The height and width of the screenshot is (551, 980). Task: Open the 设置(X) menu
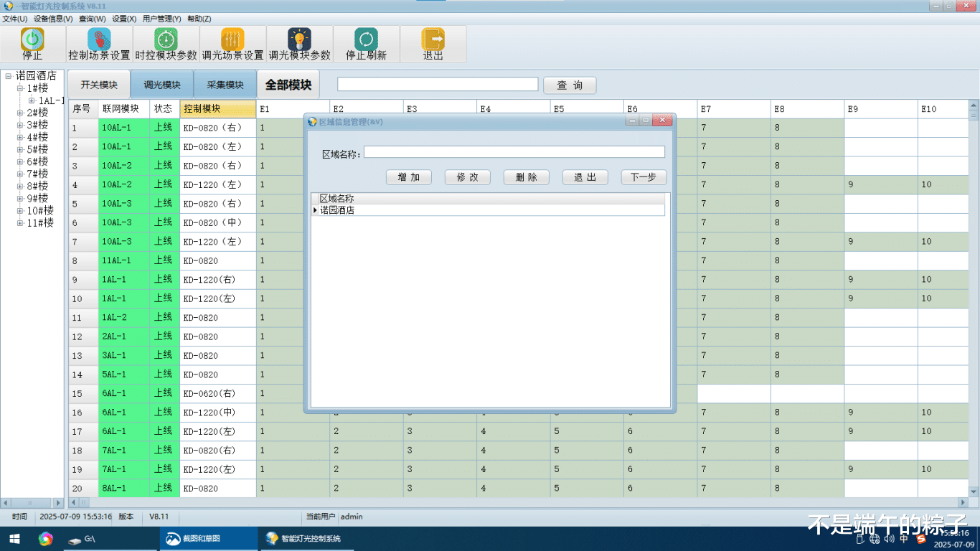click(x=124, y=19)
